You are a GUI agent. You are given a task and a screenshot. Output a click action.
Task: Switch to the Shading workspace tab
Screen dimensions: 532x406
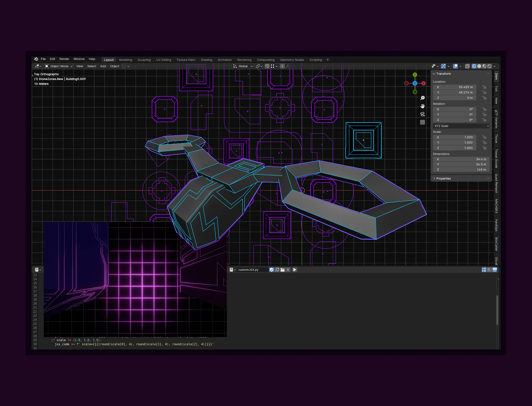pyautogui.click(x=206, y=60)
